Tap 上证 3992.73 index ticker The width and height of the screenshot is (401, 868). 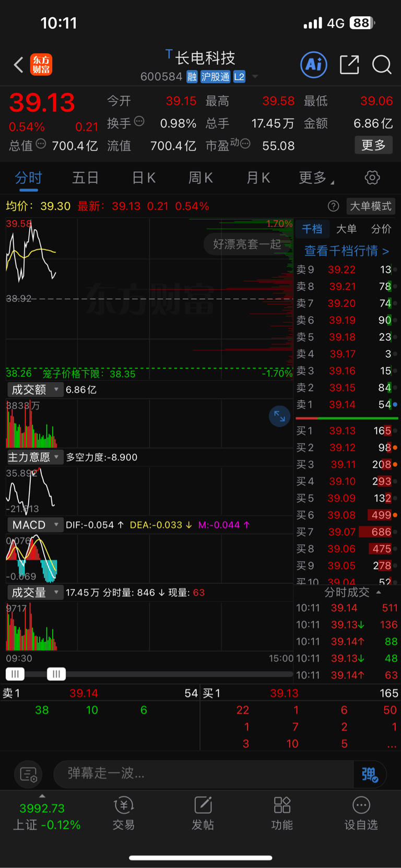(x=46, y=816)
